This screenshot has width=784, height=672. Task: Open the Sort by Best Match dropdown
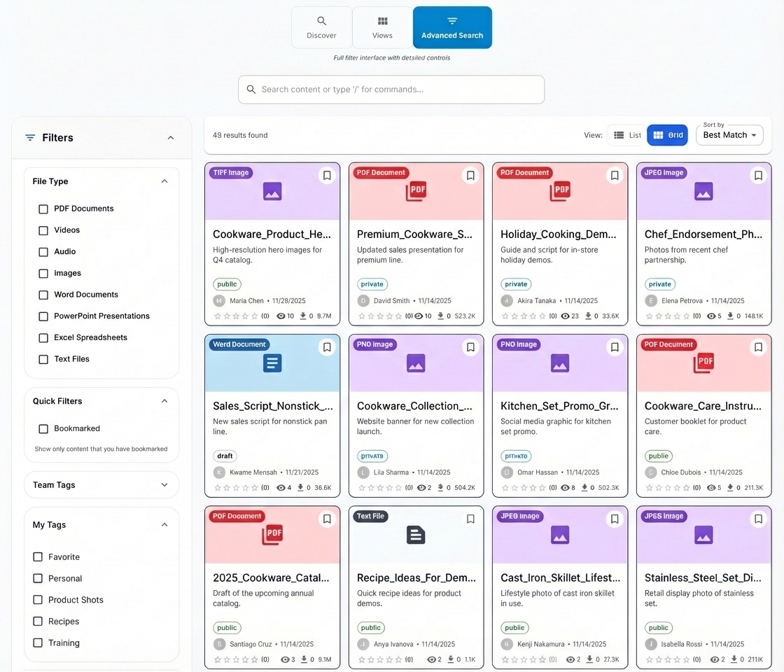[729, 135]
